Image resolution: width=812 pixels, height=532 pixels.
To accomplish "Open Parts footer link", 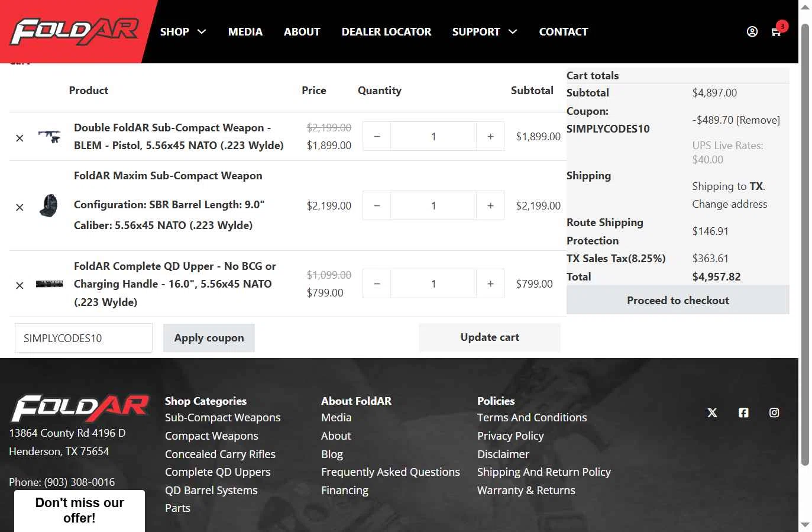I will tap(177, 508).
